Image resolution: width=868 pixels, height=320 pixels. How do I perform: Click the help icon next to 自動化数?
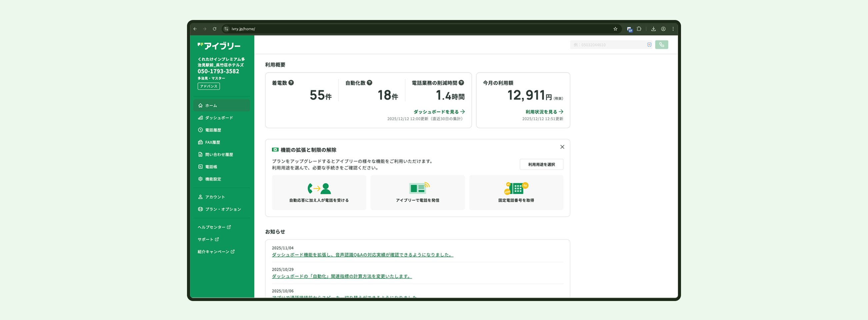[x=370, y=83]
